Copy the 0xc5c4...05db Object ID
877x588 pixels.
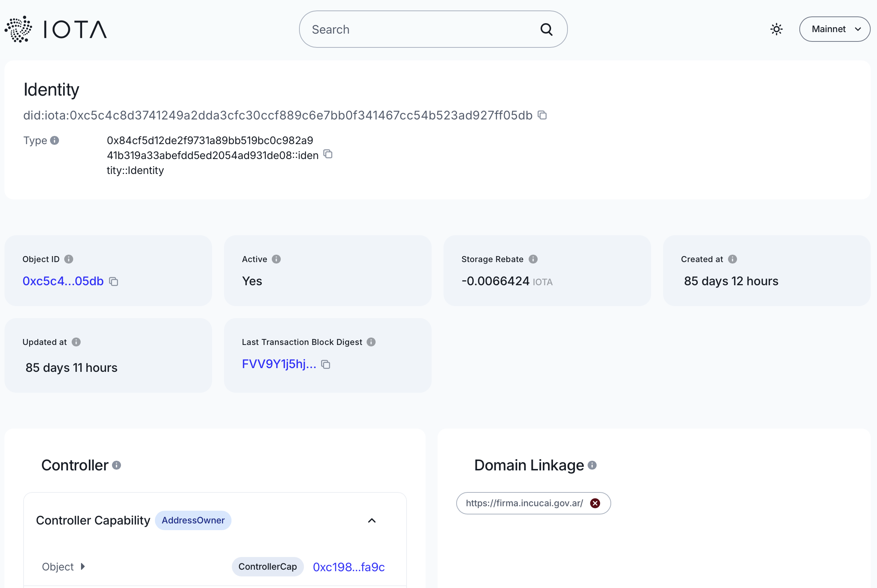click(x=113, y=281)
